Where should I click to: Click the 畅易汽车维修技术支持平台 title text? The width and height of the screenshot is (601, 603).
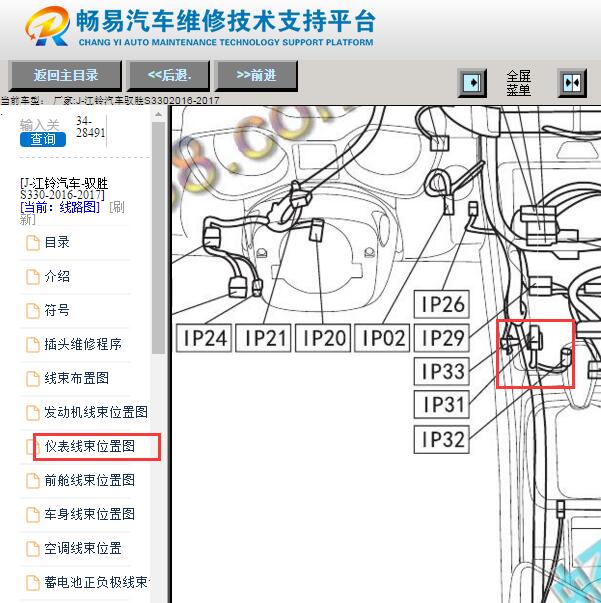click(x=226, y=20)
